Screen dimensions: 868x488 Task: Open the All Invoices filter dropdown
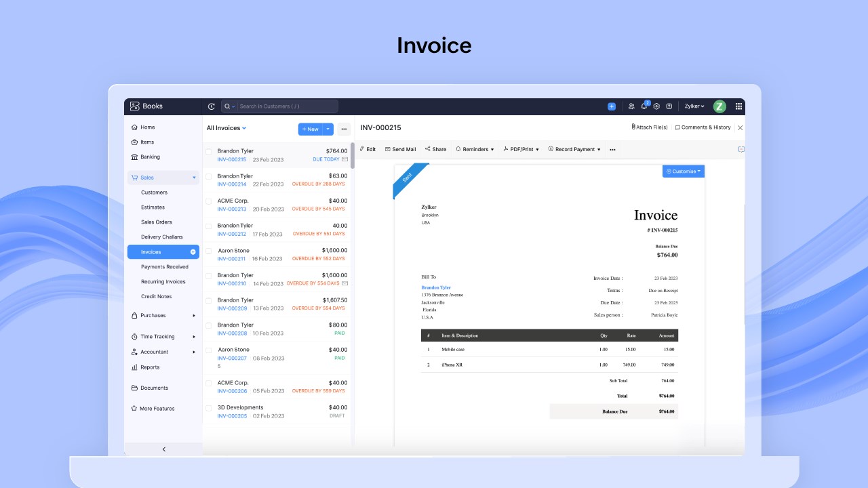point(226,128)
